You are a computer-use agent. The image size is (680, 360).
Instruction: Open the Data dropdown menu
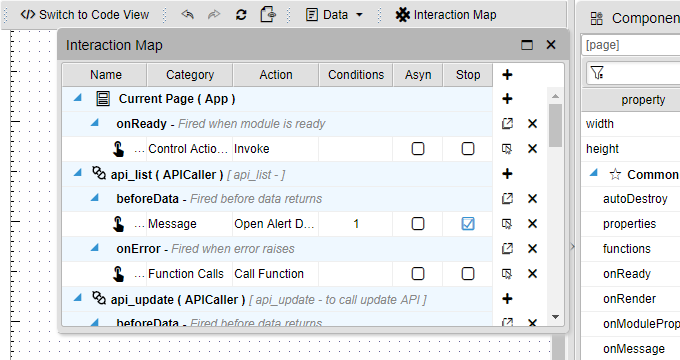tap(334, 15)
